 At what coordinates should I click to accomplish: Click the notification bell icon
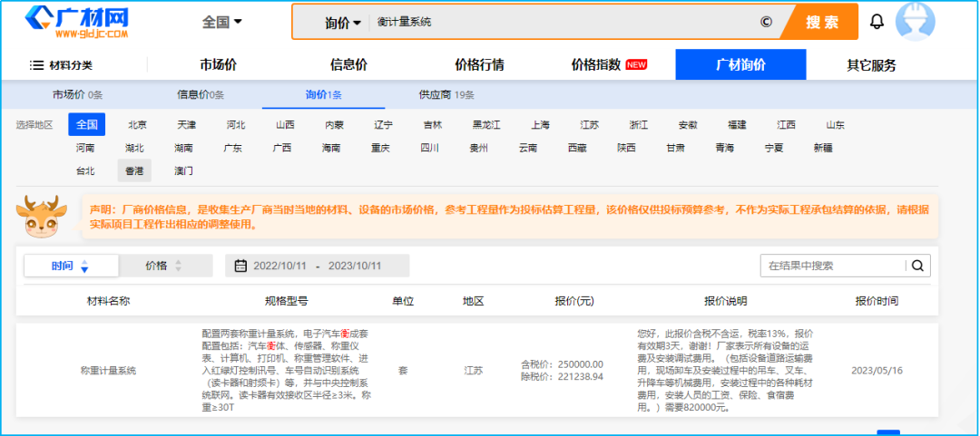click(x=877, y=22)
